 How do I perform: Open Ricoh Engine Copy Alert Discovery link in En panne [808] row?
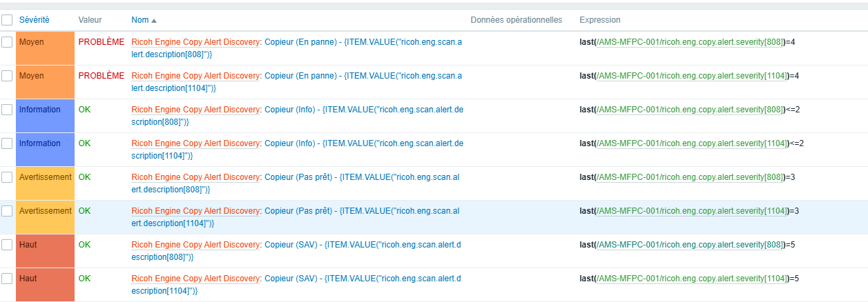(195, 42)
